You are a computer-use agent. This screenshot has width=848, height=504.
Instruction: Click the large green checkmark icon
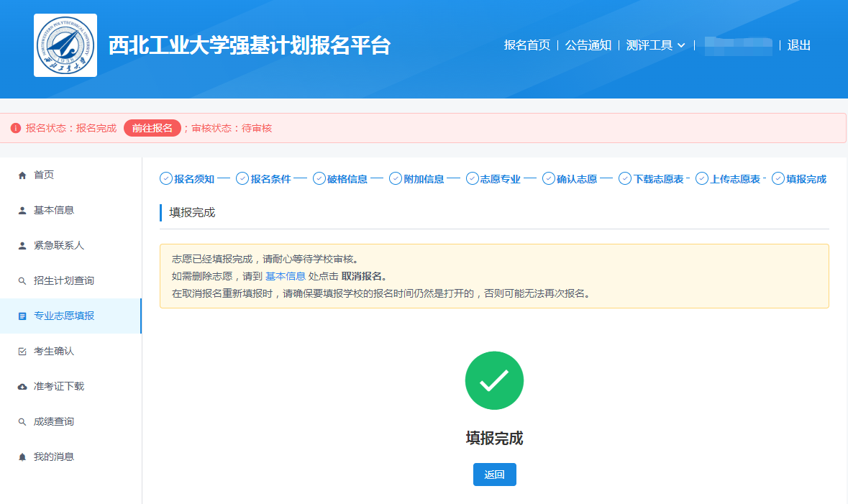494,381
